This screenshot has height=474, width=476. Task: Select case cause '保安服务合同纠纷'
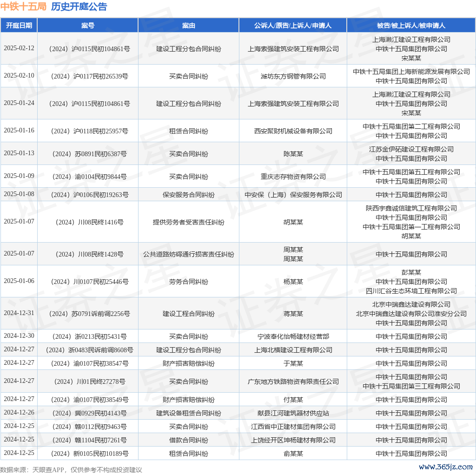189,195
